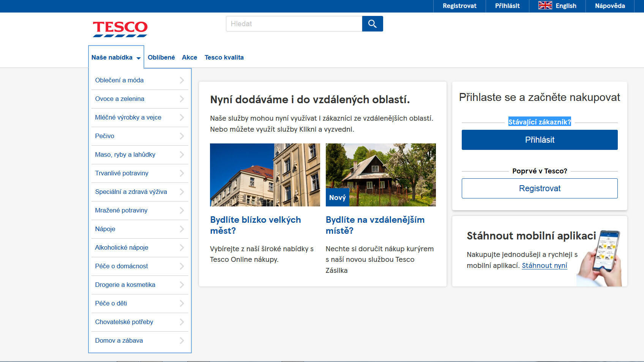
Task: Click the Poprvé v Tesco? label
Action: 540,171
